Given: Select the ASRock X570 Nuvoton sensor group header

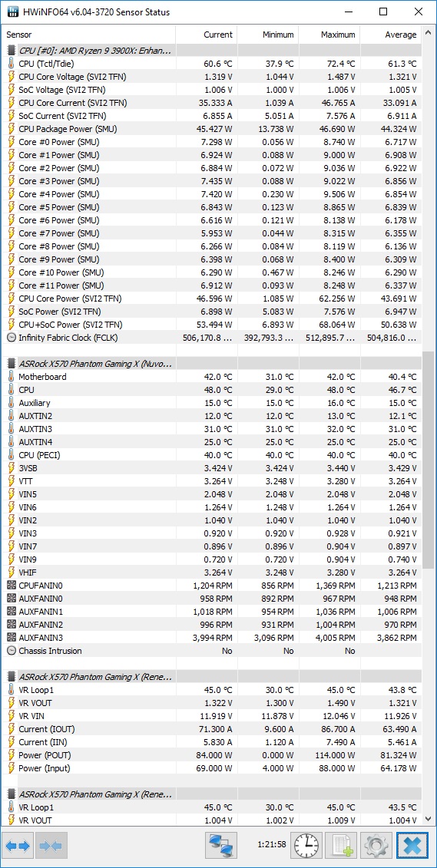Looking at the screenshot, I should 89,364.
